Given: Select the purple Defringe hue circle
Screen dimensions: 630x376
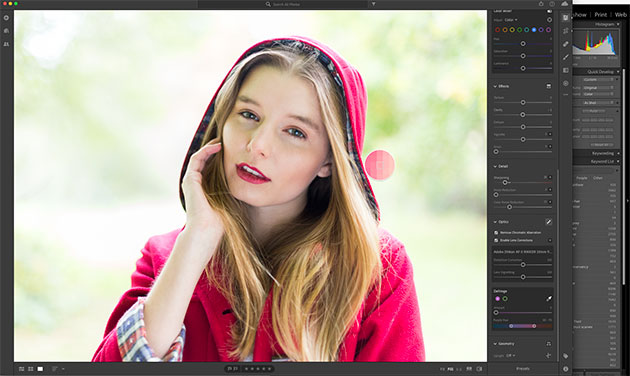Looking at the screenshot, I should (x=497, y=298).
